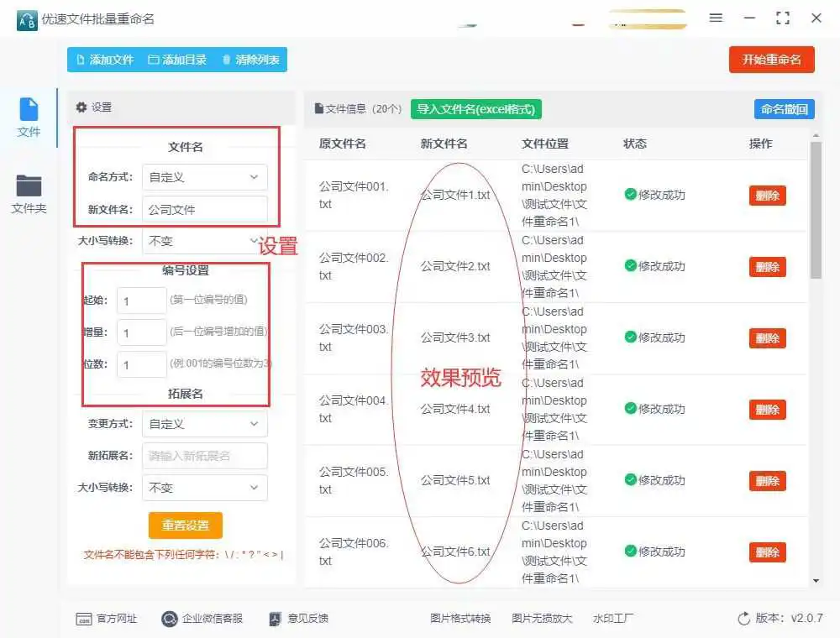This screenshot has height=638, width=840.
Task: Delete the 公司文件004.txt row
Action: click(x=767, y=410)
